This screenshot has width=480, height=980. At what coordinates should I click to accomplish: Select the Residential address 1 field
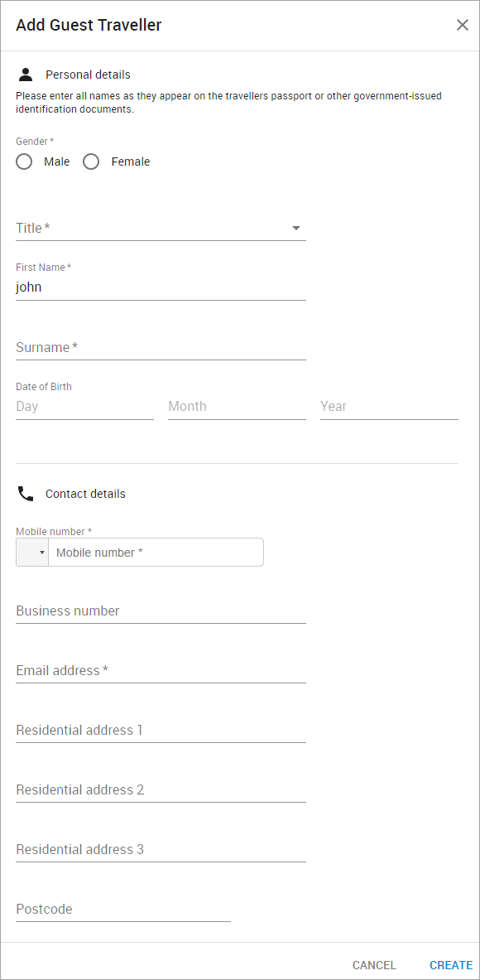tap(161, 730)
